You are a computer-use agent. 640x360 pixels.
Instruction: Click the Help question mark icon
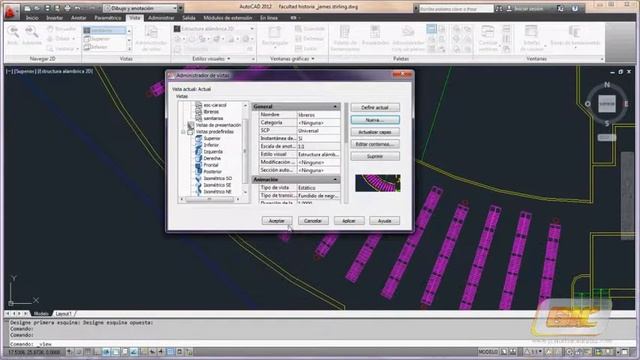pos(575,8)
